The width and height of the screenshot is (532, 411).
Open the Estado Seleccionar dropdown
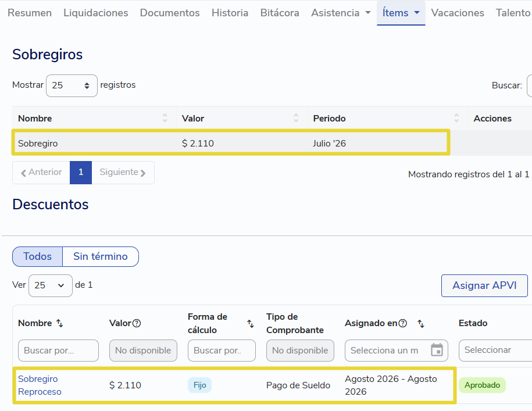click(x=495, y=351)
